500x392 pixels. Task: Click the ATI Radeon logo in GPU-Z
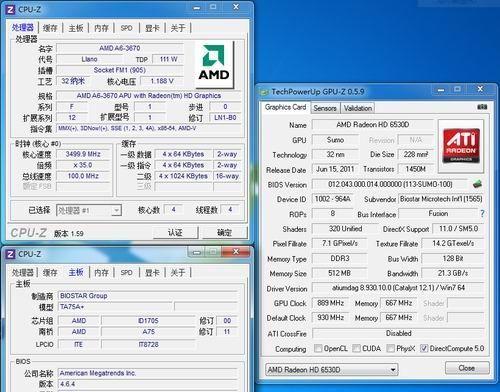(461, 146)
